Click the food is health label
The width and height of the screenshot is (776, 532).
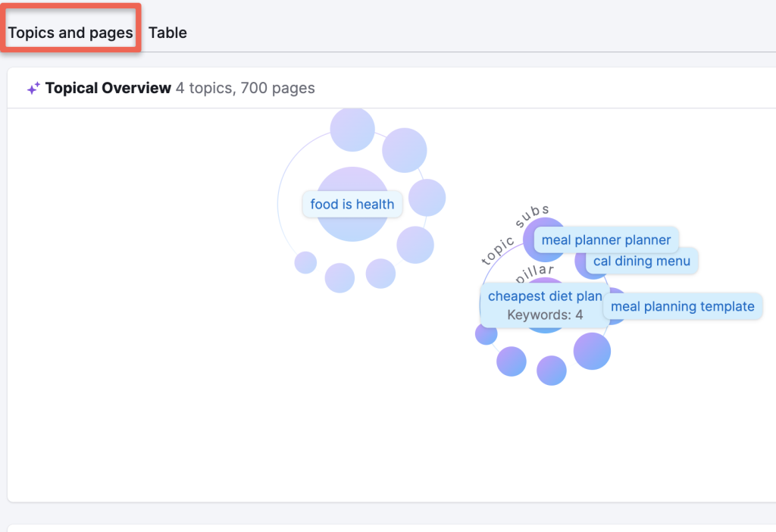point(352,204)
